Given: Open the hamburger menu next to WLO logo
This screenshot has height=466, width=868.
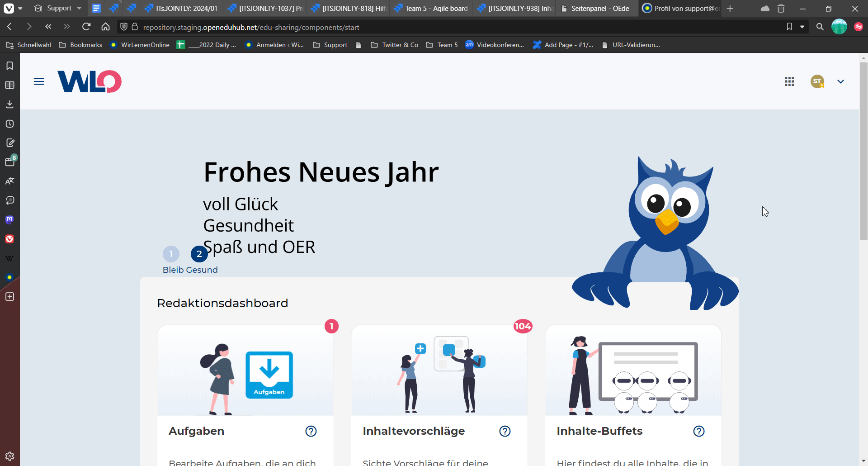Looking at the screenshot, I should coord(39,81).
